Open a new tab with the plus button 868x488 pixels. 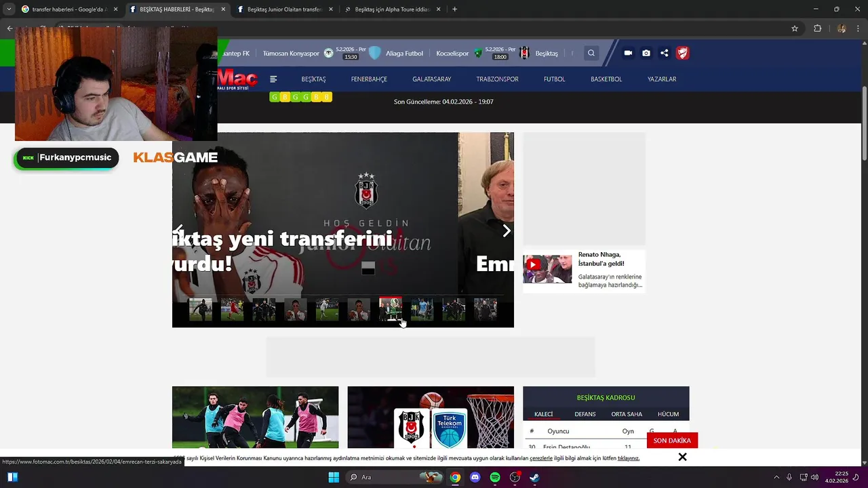coord(454,9)
